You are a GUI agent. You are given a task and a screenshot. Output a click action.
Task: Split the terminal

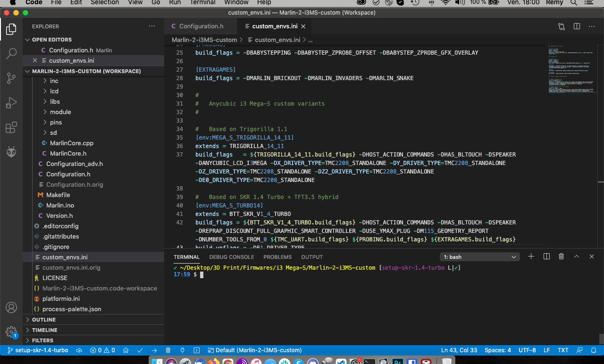tap(546, 256)
